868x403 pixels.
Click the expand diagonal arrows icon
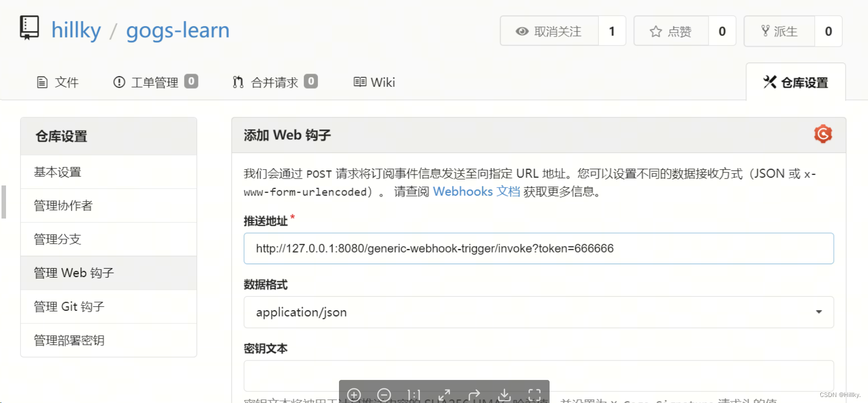[444, 395]
